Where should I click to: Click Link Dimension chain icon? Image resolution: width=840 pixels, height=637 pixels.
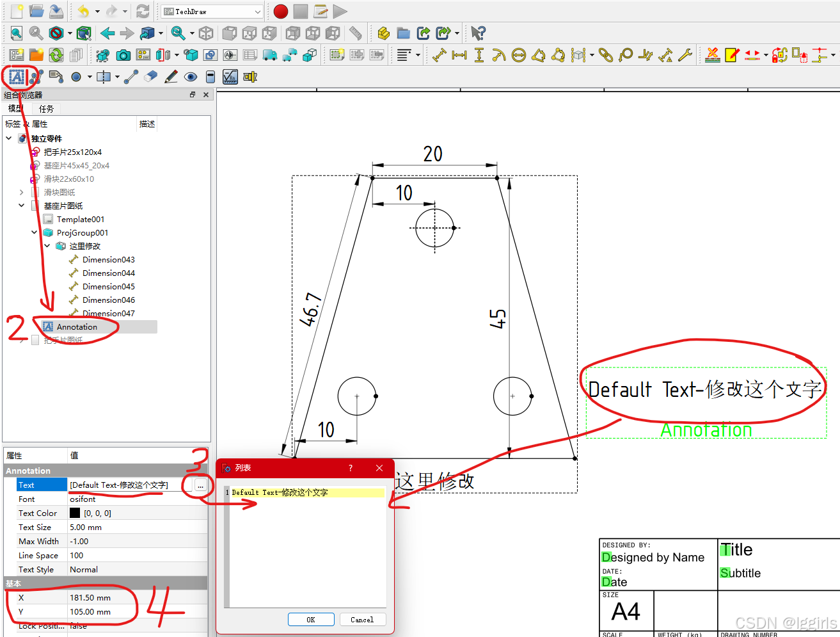point(606,55)
